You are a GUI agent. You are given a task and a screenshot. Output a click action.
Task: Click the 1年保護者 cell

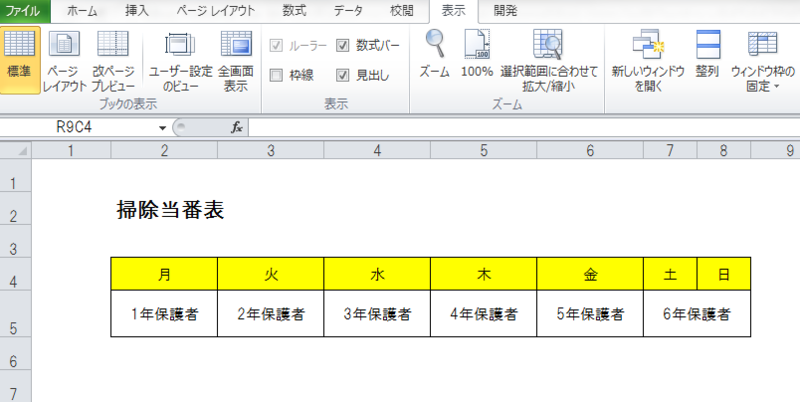click(164, 314)
